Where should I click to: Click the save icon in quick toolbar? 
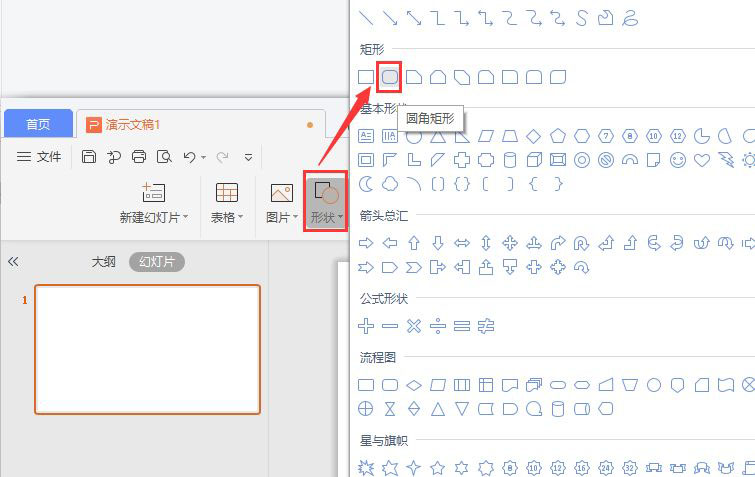(89, 157)
